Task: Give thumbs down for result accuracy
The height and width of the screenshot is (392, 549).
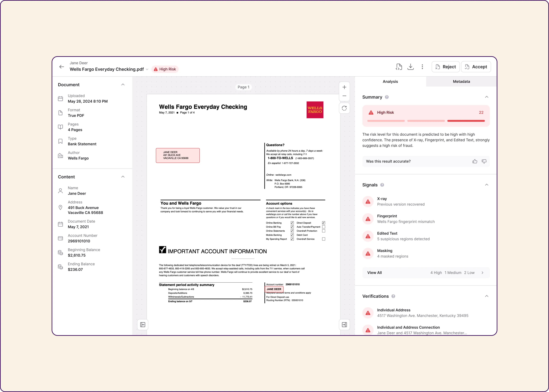Action: pos(484,161)
